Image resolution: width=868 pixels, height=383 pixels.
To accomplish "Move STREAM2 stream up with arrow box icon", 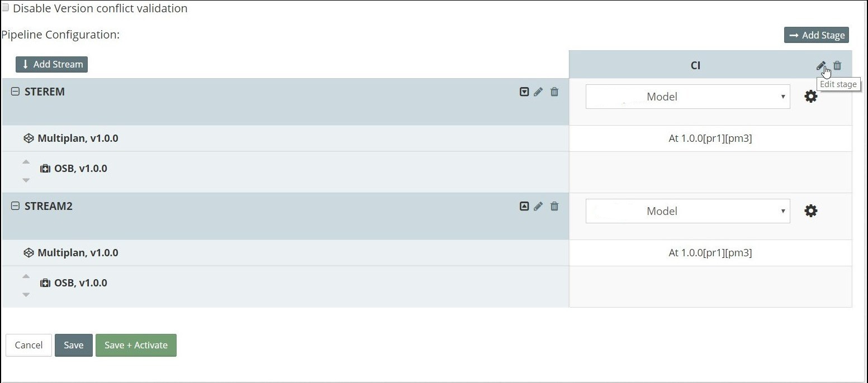I will point(524,207).
